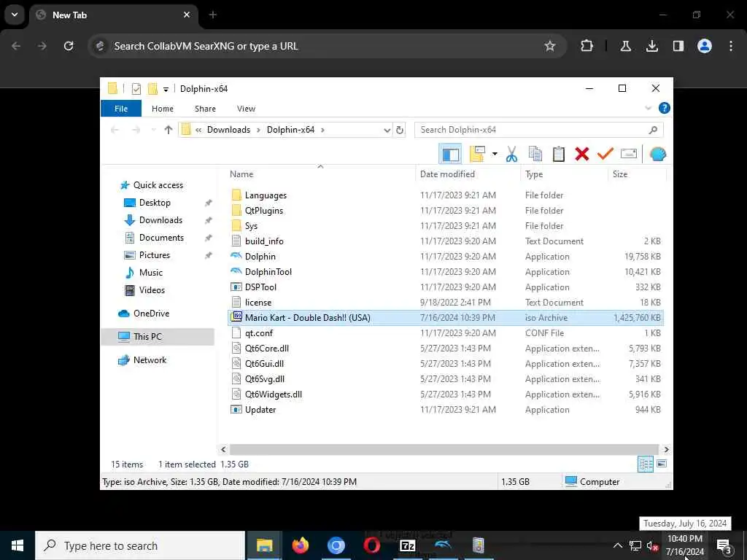This screenshot has width=747, height=560.
Task: Copy the selected file via toolbar
Action: [x=535, y=155]
